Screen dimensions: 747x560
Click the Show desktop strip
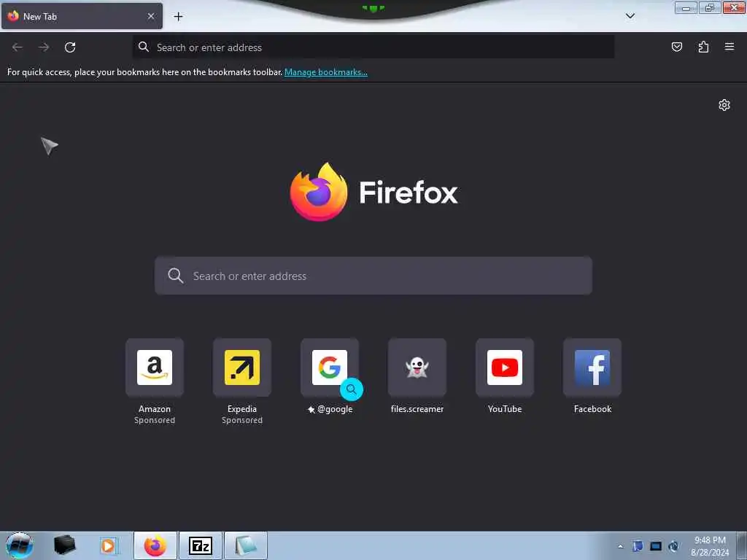(x=741, y=545)
